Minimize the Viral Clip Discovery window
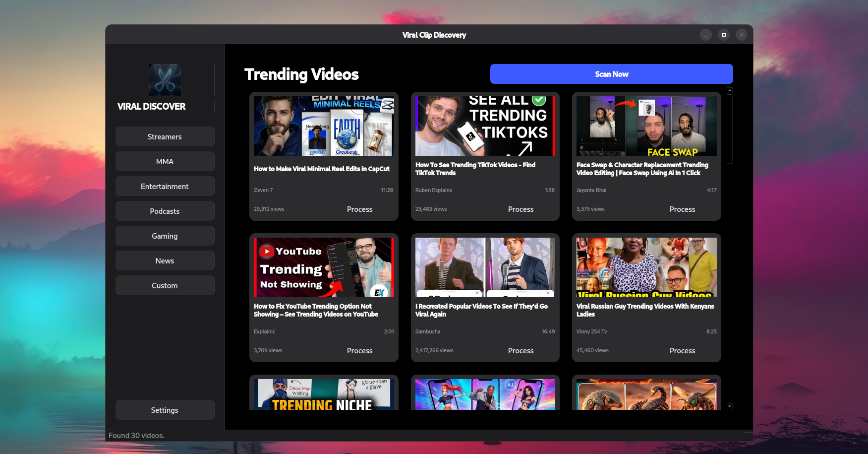Viewport: 868px width, 454px height. click(x=706, y=35)
